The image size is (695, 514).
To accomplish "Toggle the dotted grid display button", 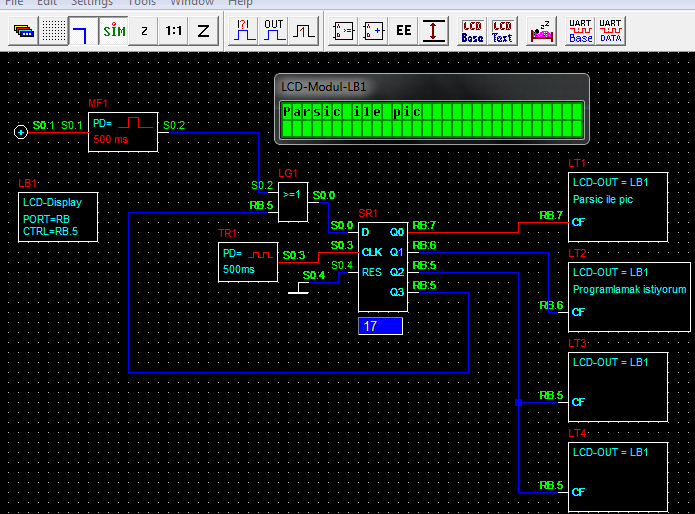I will (53, 31).
